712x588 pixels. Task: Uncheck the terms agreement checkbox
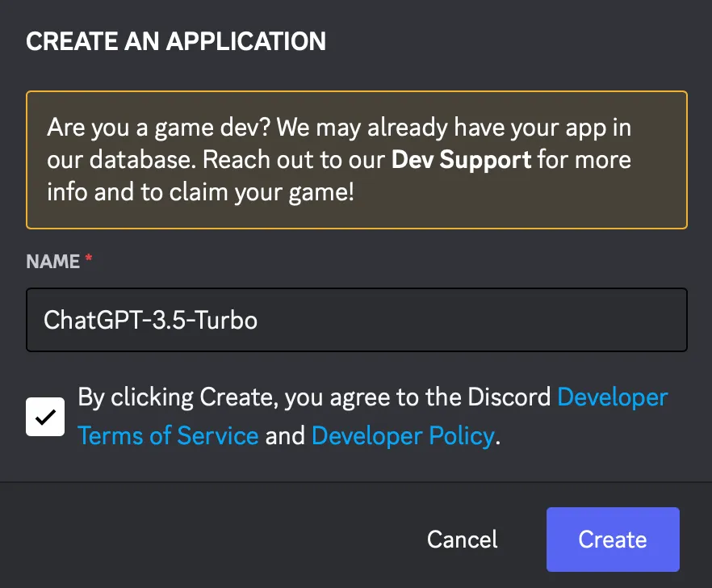45,417
